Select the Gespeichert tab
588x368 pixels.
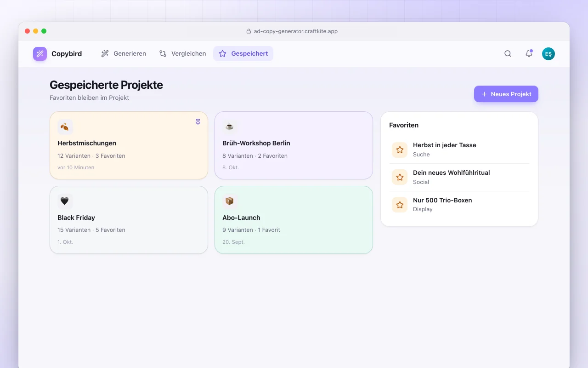(x=243, y=53)
